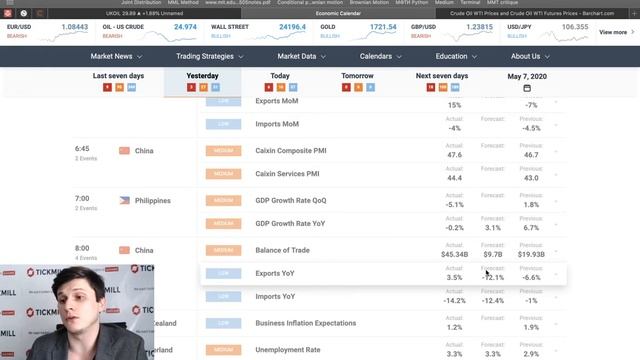
Task: Filter Today by the red high-impact badge
Action: coord(269,87)
